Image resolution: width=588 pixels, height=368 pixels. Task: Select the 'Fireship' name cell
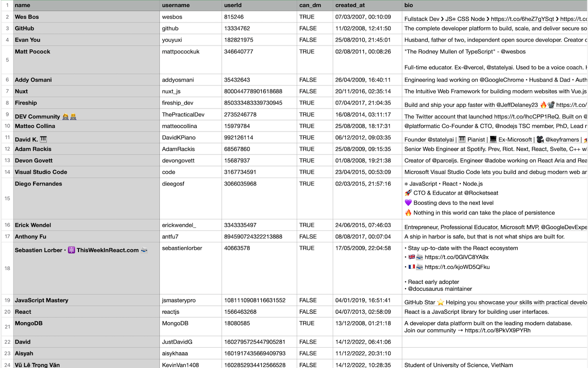coord(86,103)
